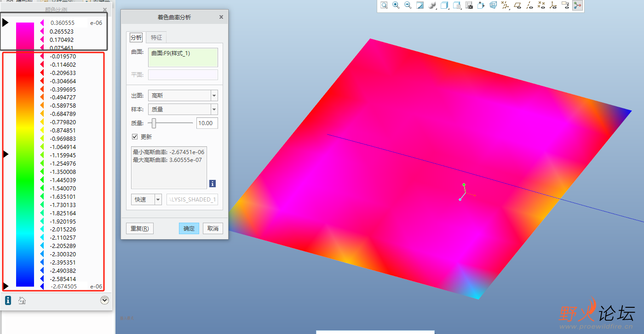Toggle Plane Display visibility icon
This screenshot has width=644, height=334.
click(517, 5)
